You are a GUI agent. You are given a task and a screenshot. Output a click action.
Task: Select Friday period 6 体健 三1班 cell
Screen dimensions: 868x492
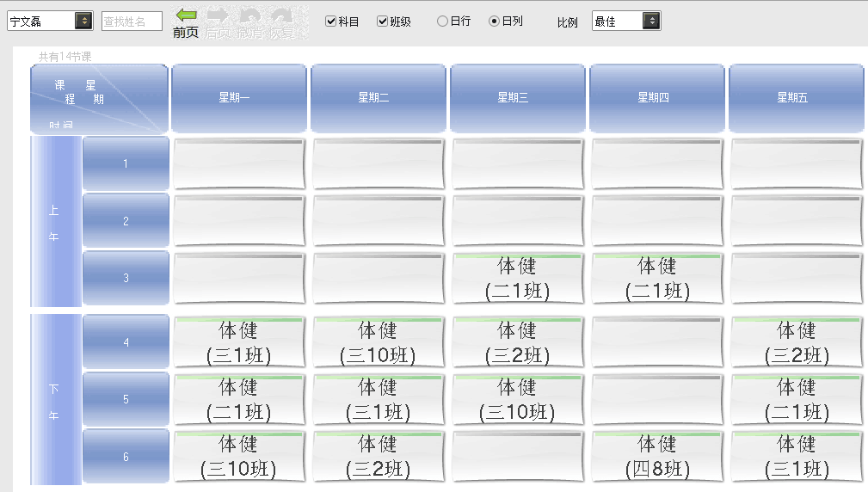click(x=797, y=457)
